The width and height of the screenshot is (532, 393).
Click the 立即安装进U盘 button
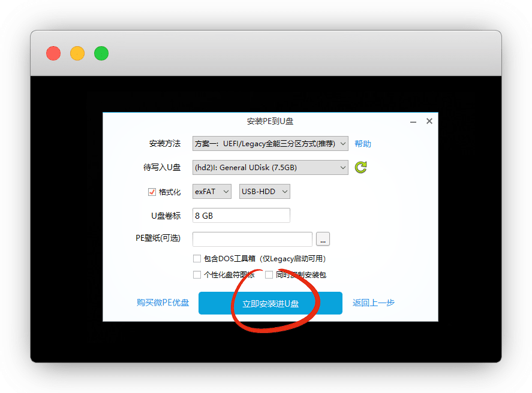270,303
